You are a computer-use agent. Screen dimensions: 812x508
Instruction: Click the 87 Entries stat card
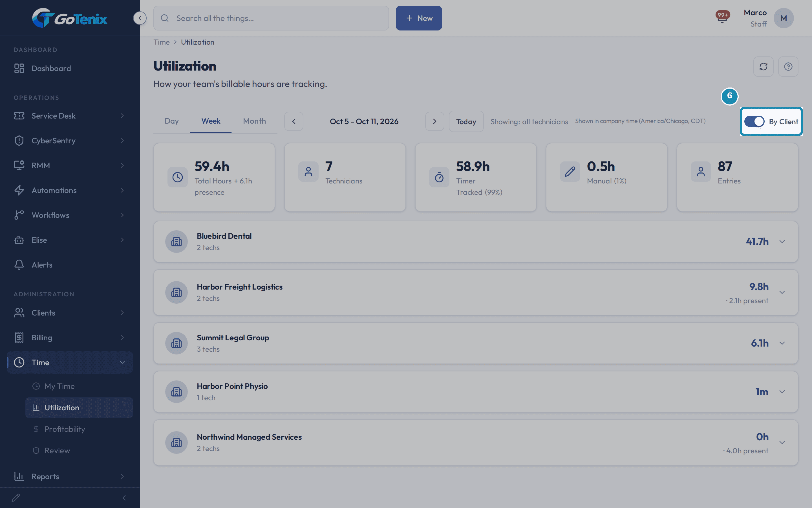(737, 178)
